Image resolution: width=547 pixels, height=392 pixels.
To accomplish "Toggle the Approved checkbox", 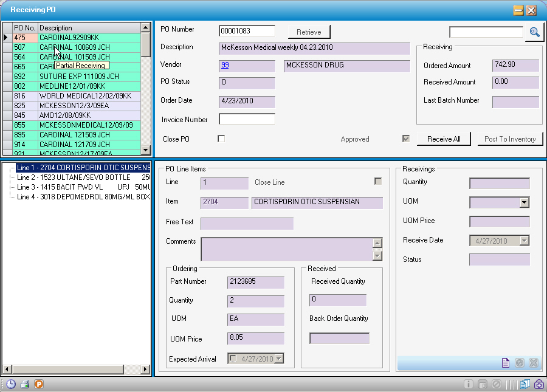I will tap(406, 139).
